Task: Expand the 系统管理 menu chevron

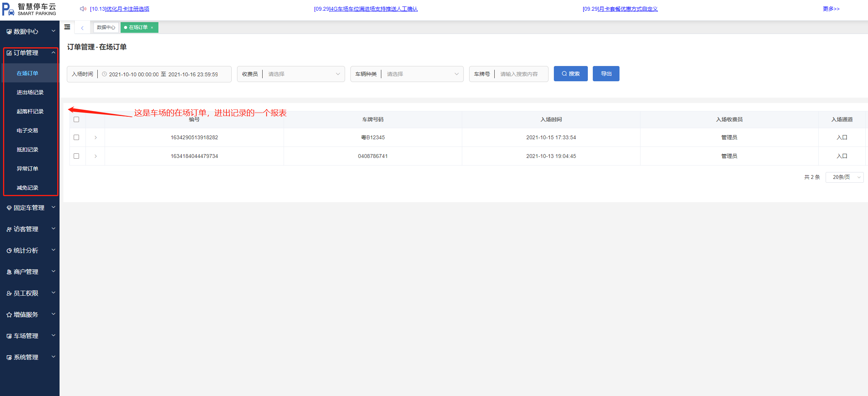Action: [x=53, y=357]
